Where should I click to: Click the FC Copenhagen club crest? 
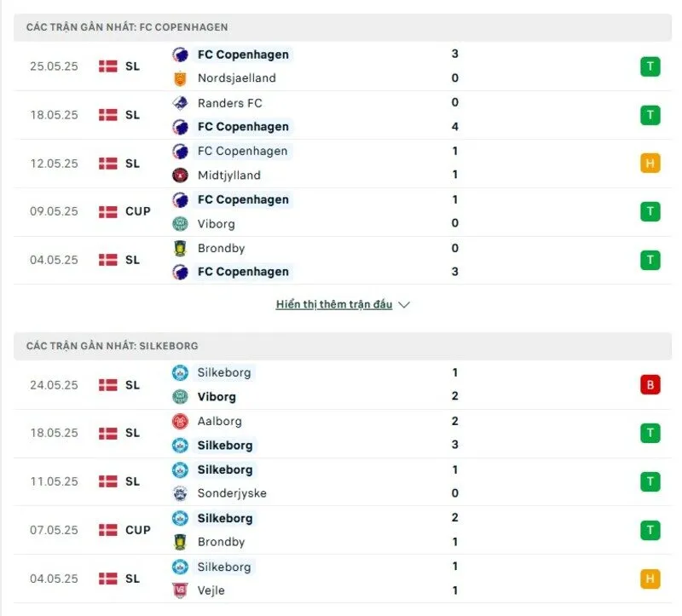tap(180, 55)
